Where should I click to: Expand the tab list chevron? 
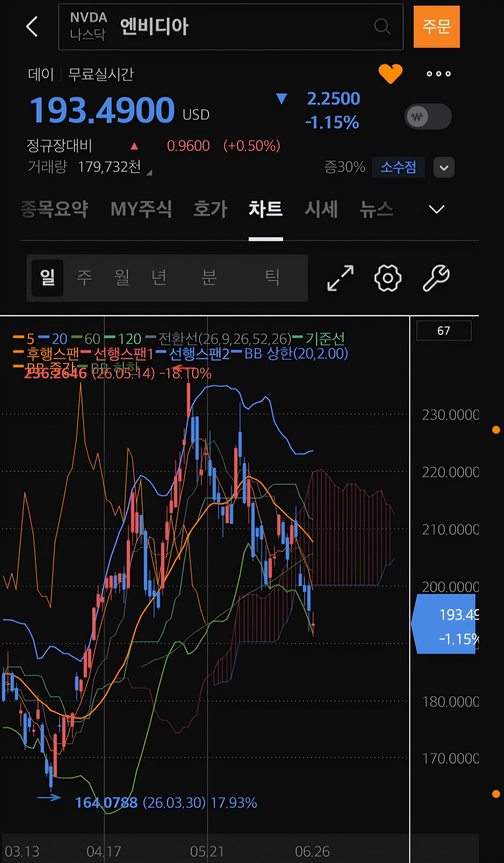(437, 209)
